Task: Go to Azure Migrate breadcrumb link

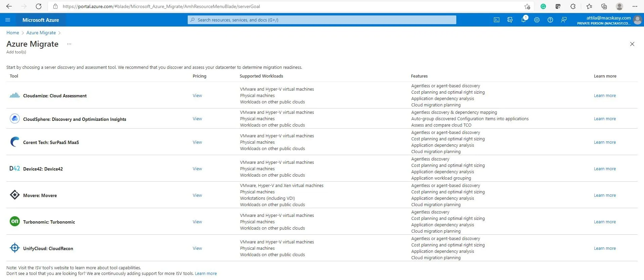Action: [41, 33]
